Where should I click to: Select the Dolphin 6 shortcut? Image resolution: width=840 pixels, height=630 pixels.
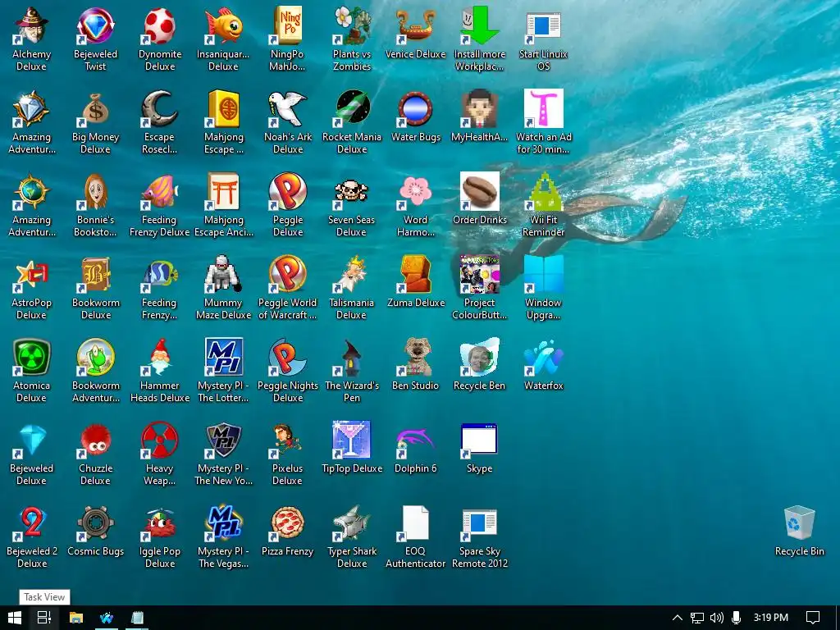(x=416, y=441)
